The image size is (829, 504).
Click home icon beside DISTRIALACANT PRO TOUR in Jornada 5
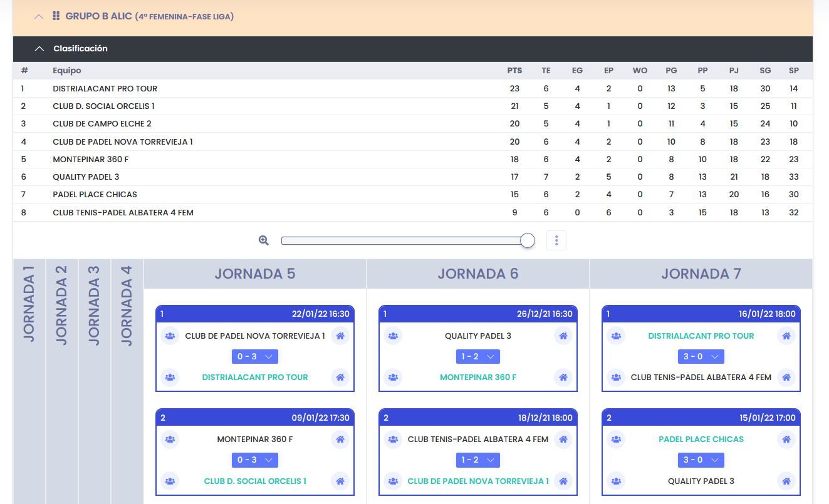[340, 378]
